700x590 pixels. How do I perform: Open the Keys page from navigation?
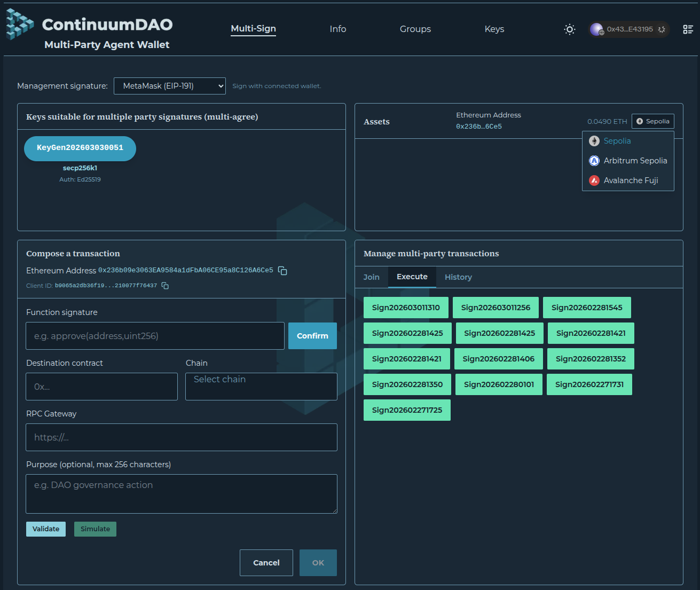494,29
